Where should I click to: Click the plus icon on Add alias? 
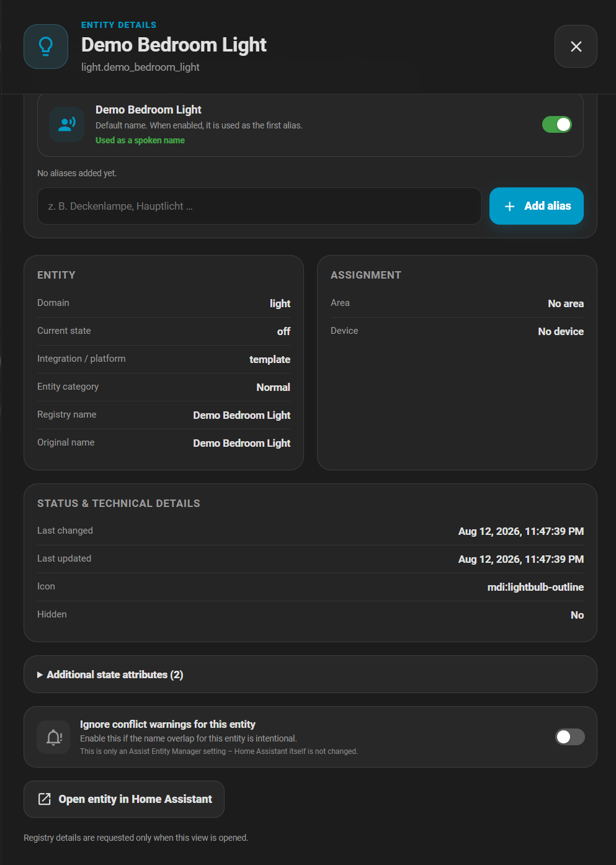[509, 206]
